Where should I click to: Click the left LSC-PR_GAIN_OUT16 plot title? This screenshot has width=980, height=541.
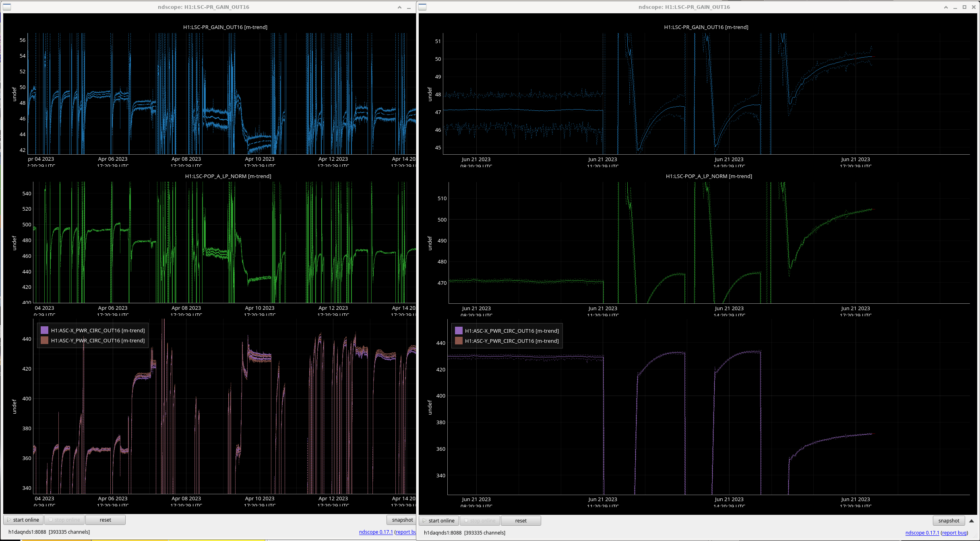pos(225,27)
